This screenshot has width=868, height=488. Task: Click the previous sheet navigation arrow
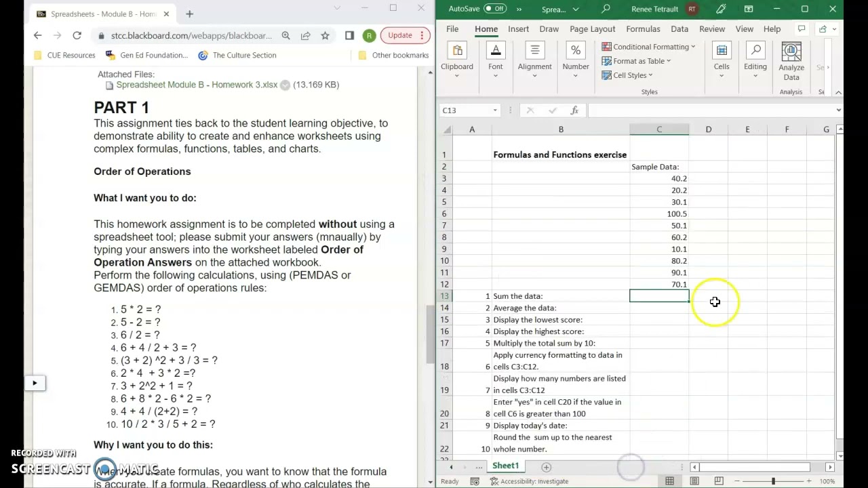451,467
